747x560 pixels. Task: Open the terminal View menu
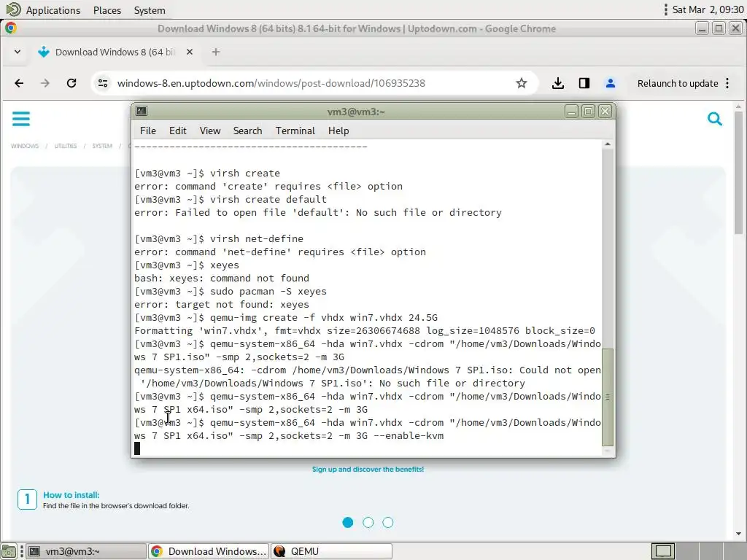[x=210, y=131]
